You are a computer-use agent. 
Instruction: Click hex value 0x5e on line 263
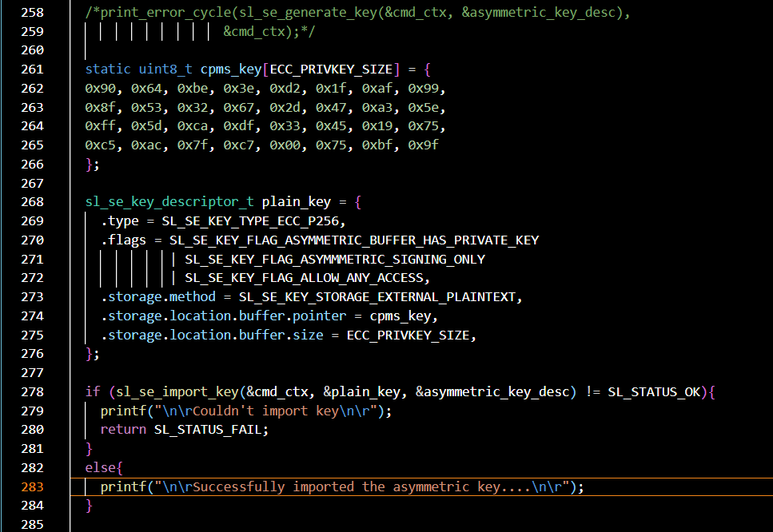point(424,107)
